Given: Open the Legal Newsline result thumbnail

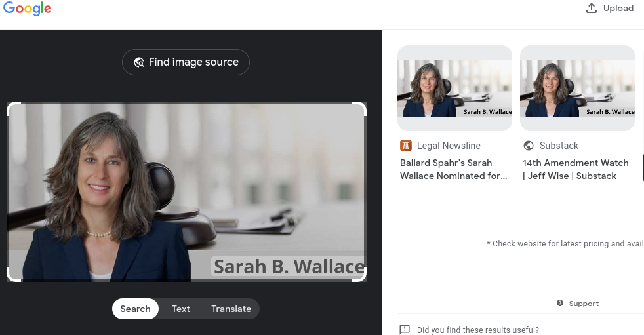Looking at the screenshot, I should [x=454, y=88].
